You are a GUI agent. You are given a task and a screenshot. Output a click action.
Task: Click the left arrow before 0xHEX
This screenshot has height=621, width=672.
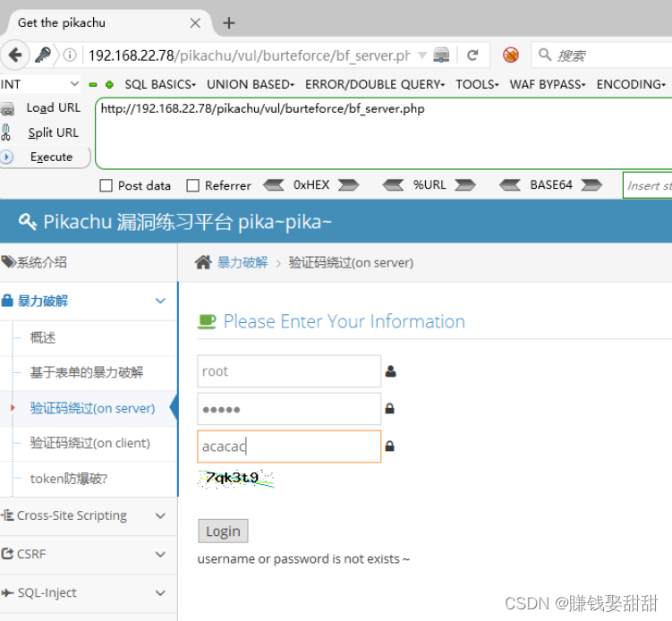(274, 185)
